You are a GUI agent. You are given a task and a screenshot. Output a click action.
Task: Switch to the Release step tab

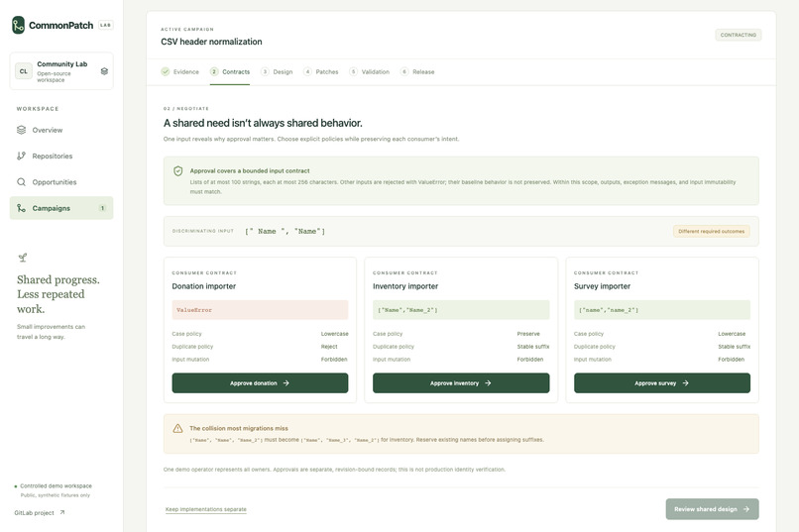[417, 71]
